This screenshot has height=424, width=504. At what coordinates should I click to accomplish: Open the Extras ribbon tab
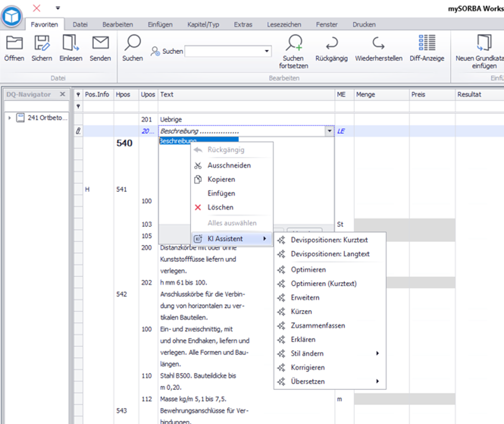click(243, 24)
